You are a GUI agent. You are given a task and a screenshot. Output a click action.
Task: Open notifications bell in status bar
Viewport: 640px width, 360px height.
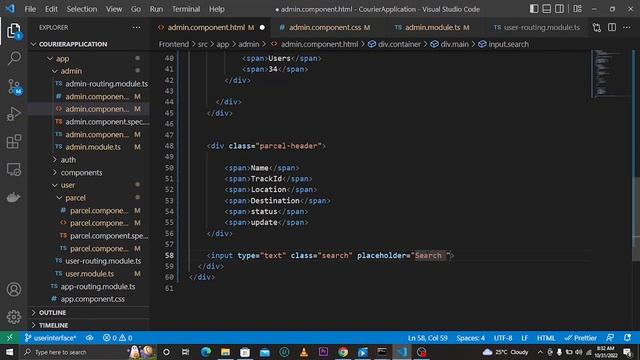tap(627, 338)
